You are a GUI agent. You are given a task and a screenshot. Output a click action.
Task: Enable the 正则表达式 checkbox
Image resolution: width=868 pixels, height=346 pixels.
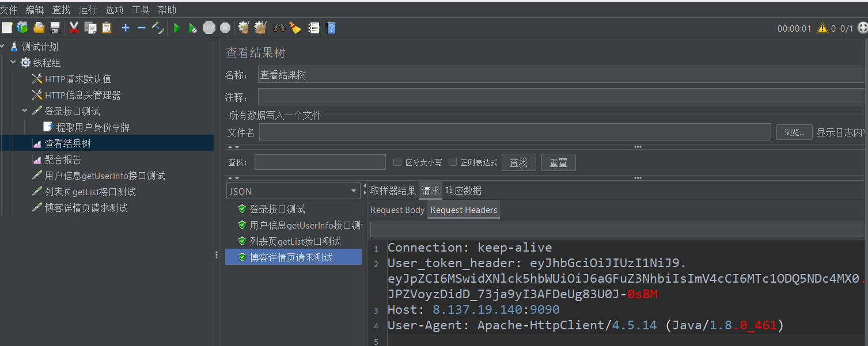click(x=453, y=162)
